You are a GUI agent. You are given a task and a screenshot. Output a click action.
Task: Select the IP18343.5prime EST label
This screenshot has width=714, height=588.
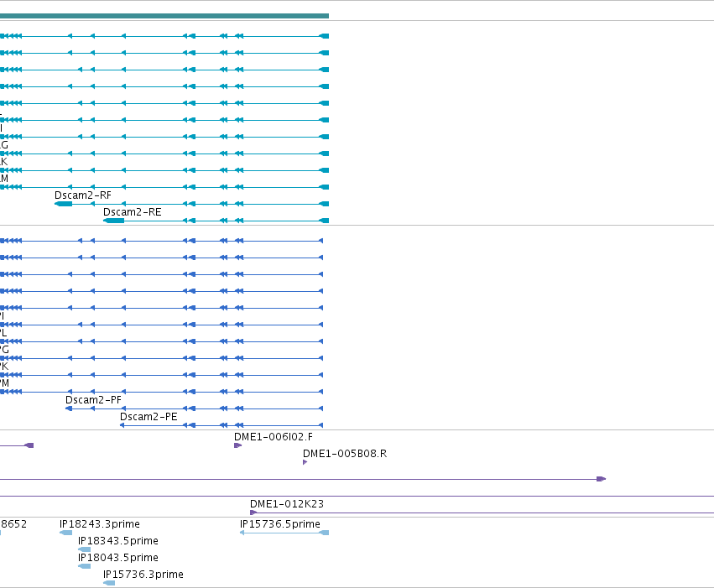118,541
